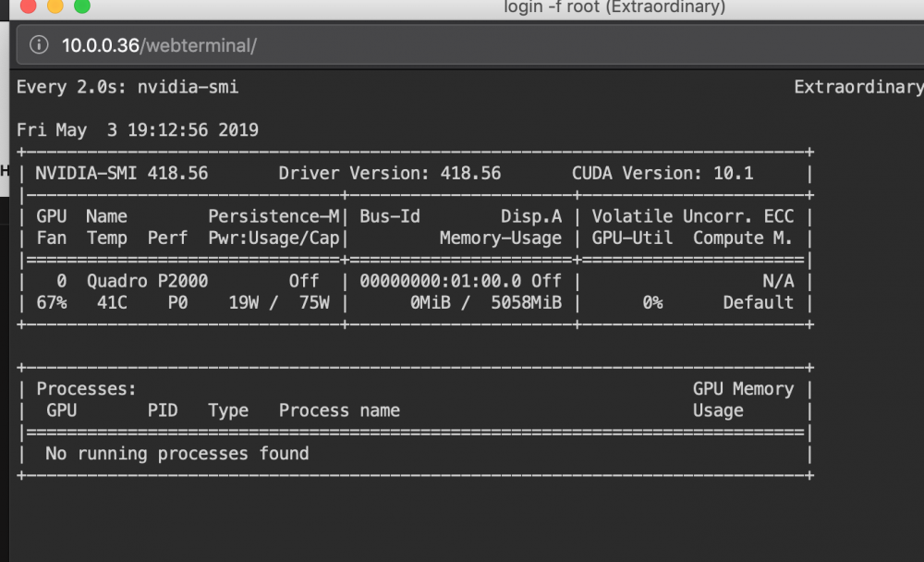Click the green fullscreen window button
924x562 pixels.
(82, 6)
